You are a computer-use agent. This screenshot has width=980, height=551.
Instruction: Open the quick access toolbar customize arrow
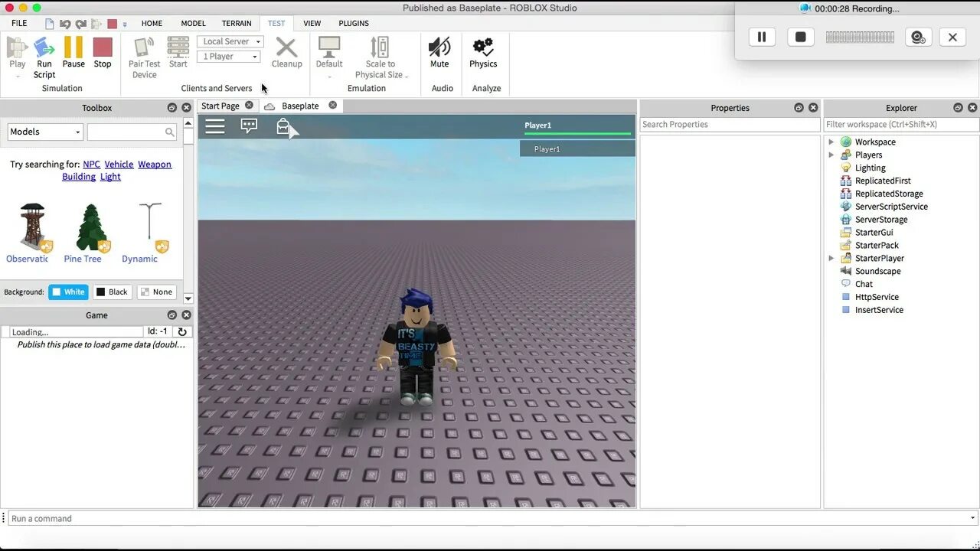click(x=125, y=24)
